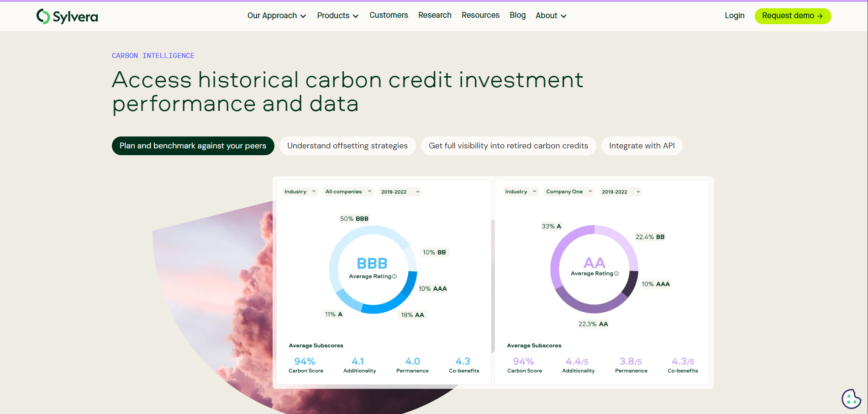Image resolution: width=868 pixels, height=414 pixels.
Task: Click the 22.4% BB chart label
Action: tap(650, 237)
